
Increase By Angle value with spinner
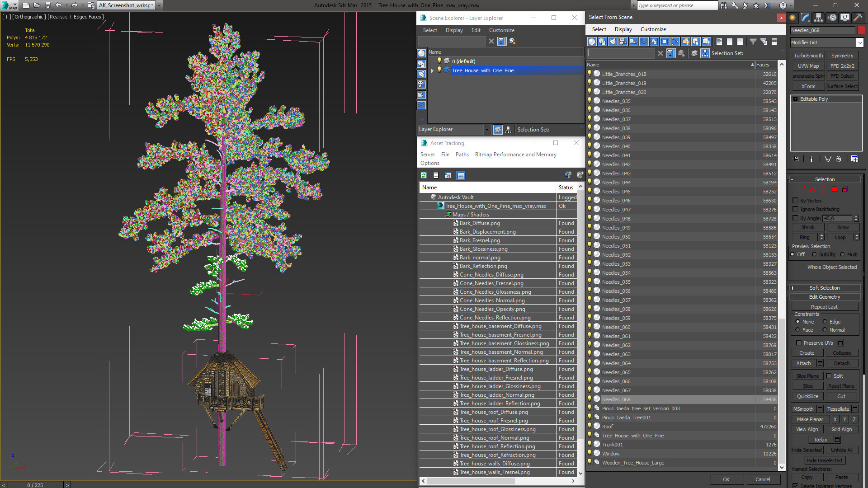(856, 217)
